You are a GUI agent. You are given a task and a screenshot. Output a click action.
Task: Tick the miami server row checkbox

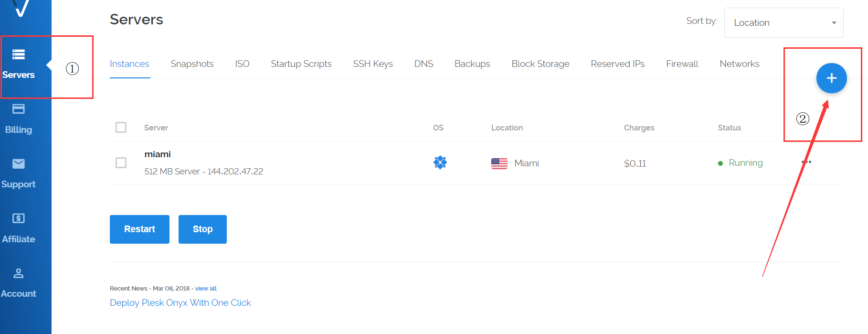point(121,163)
